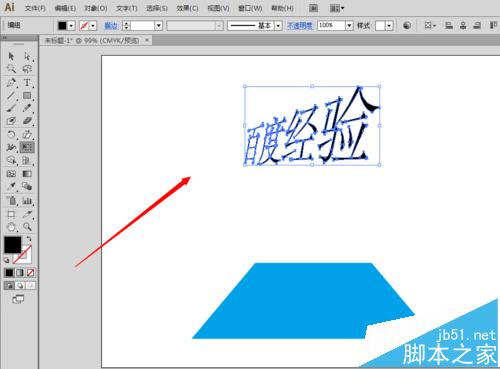Select the Scale tool
This screenshot has height=369, width=500.
27,134
